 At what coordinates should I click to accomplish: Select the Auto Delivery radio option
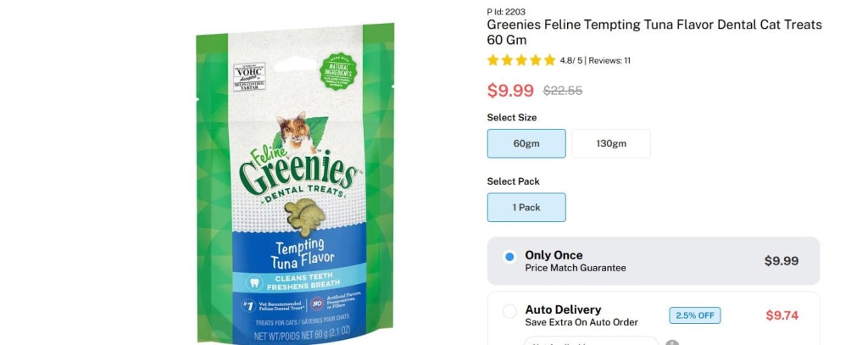509,311
